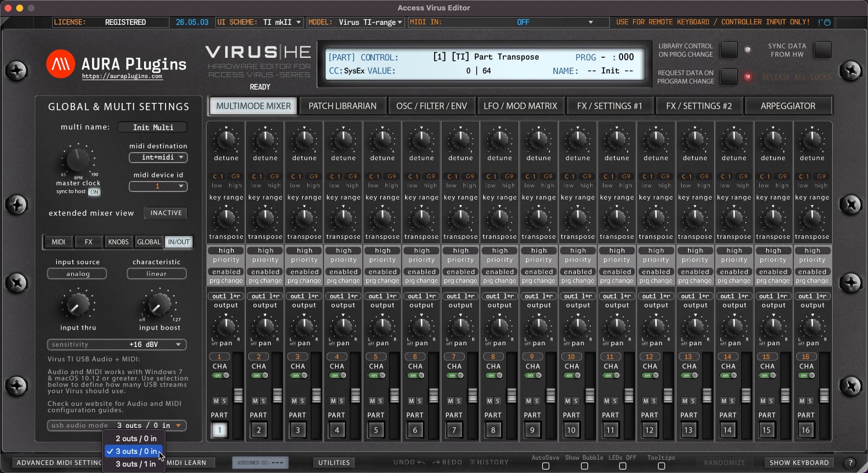This screenshot has height=473, width=868.
Task: Open the midi destination int+midi dropdown
Action: point(158,157)
